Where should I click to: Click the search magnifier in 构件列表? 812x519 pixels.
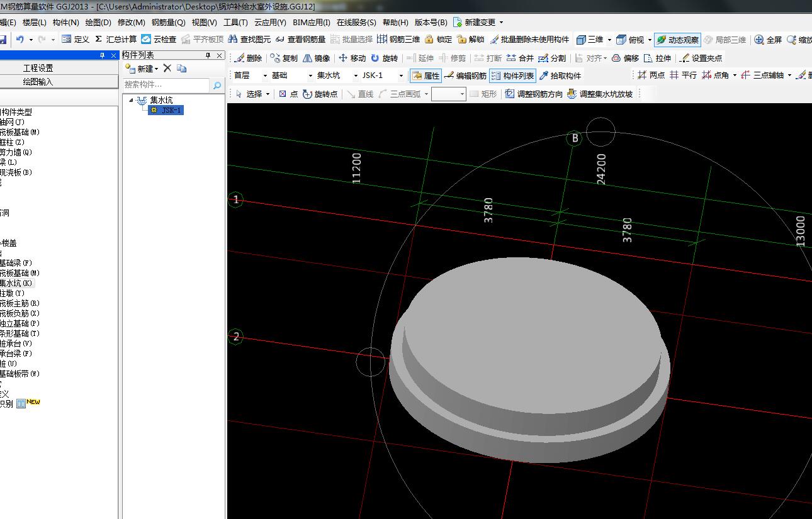(x=217, y=85)
